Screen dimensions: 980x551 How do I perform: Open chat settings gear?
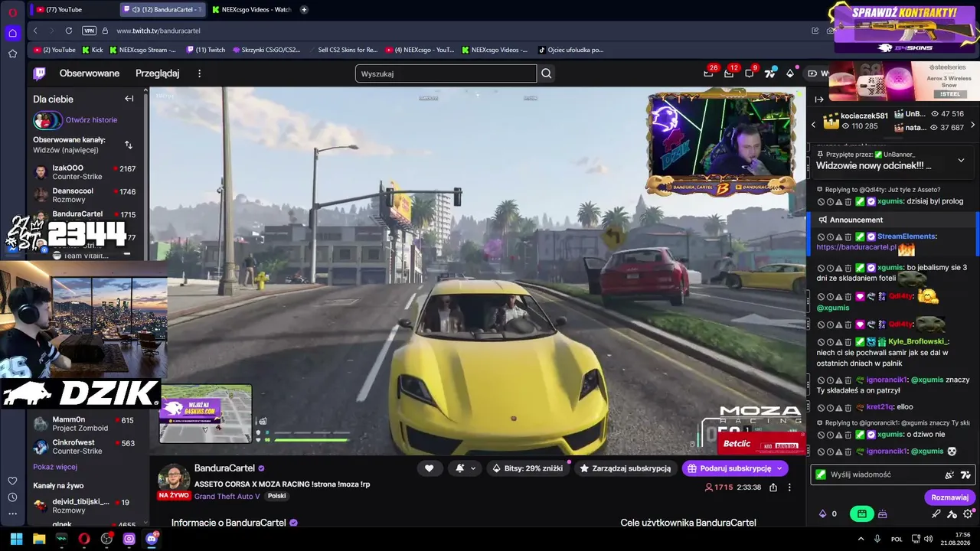pyautogui.click(x=969, y=514)
